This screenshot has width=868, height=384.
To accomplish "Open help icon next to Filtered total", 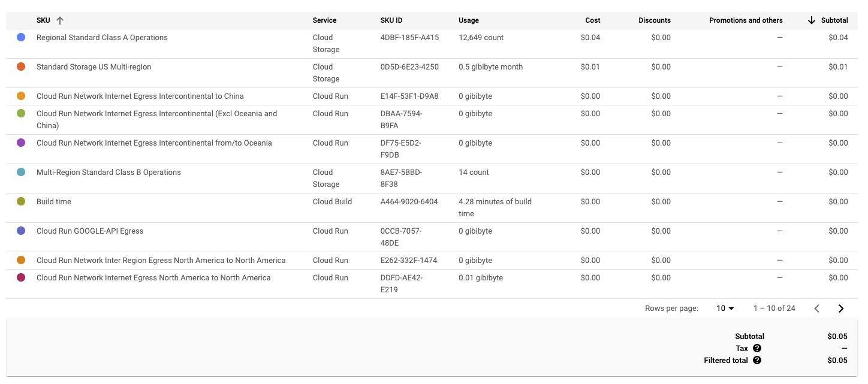I will (x=757, y=361).
